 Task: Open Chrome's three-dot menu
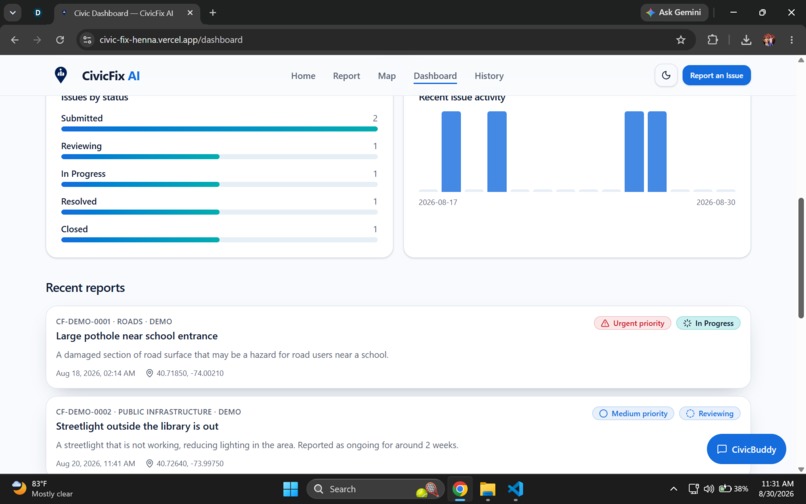[791, 40]
